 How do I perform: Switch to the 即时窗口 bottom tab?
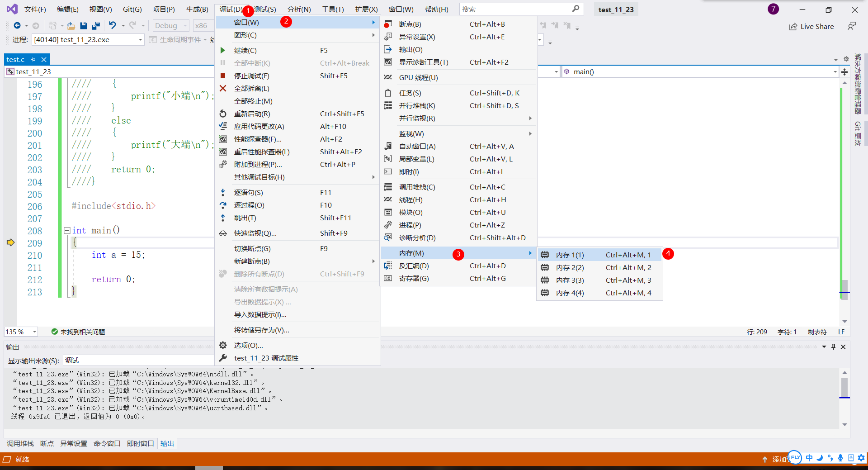pos(141,443)
